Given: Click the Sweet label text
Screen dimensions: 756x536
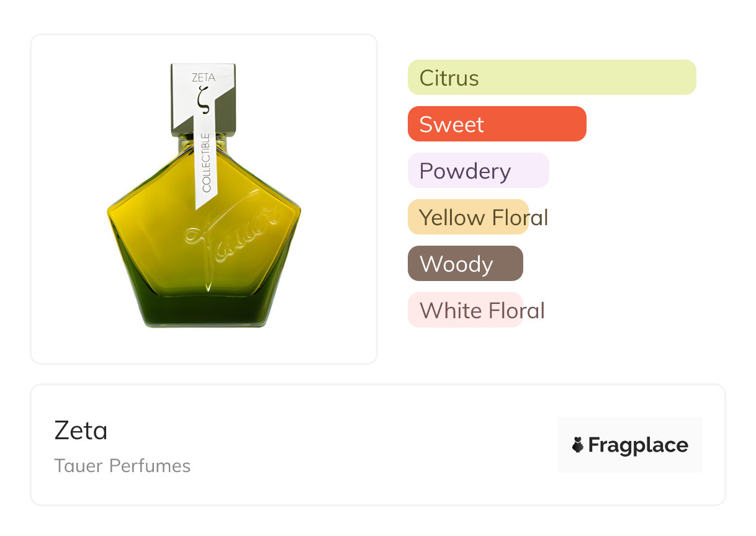Looking at the screenshot, I should pyautogui.click(x=451, y=125).
